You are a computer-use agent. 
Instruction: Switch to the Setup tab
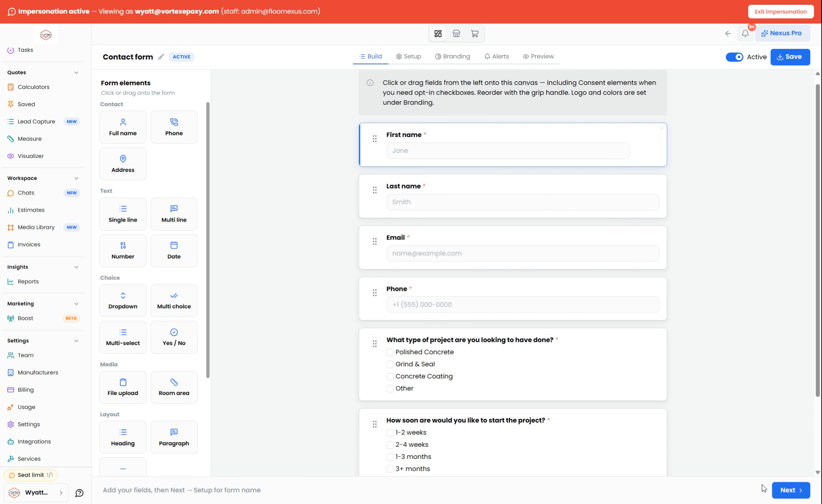[x=408, y=57]
